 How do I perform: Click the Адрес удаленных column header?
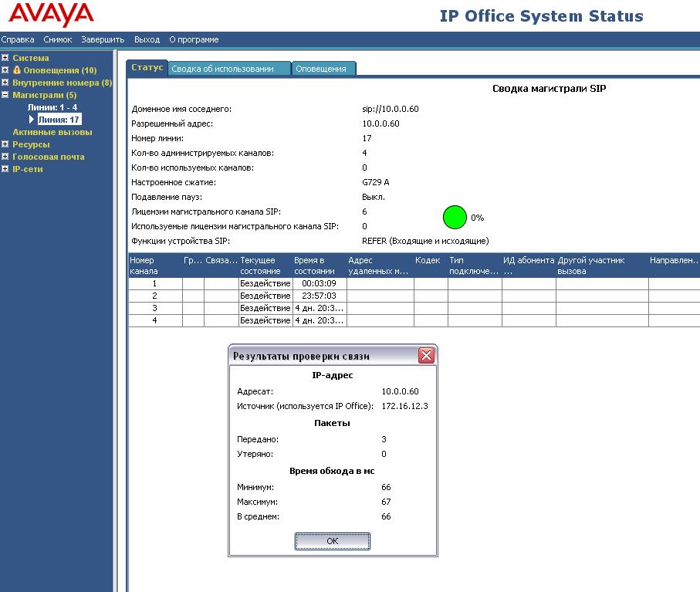(x=380, y=266)
